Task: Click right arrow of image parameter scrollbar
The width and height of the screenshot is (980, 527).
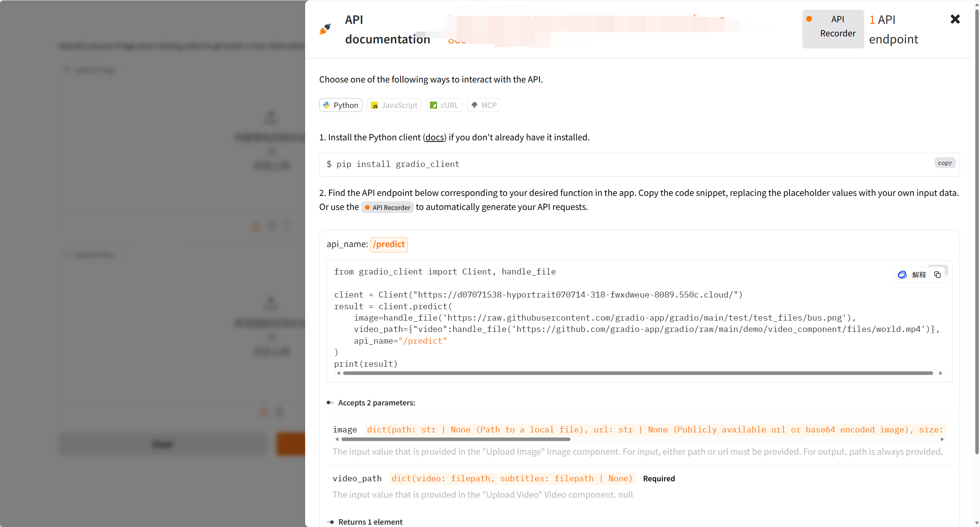Action: 942,439
